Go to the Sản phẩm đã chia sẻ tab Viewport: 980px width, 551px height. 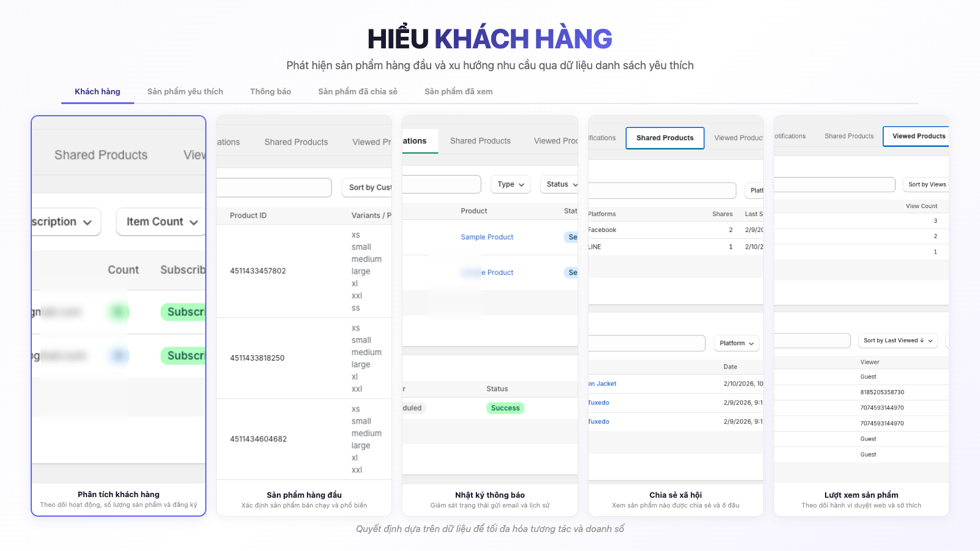(x=358, y=92)
